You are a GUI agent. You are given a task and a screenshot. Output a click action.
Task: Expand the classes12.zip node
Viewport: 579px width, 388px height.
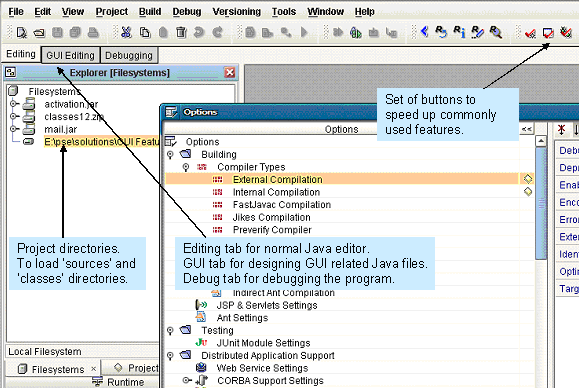pos(13,116)
